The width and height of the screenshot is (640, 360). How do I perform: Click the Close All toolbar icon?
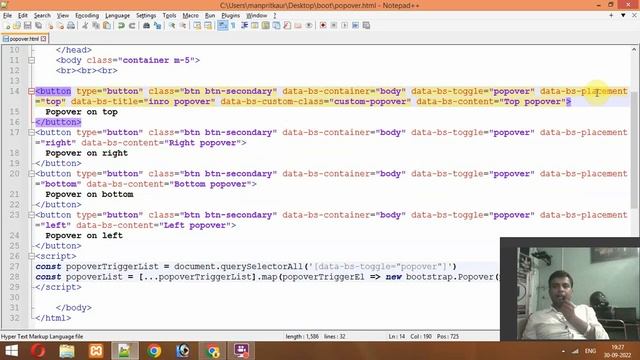(60, 25)
